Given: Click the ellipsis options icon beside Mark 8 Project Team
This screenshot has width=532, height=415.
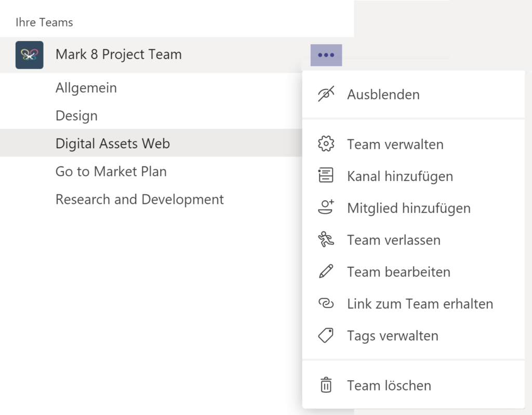Looking at the screenshot, I should pyautogui.click(x=326, y=54).
